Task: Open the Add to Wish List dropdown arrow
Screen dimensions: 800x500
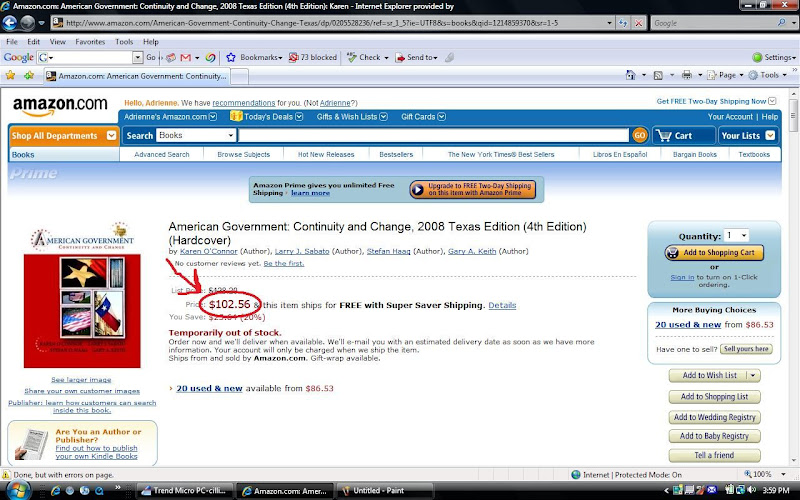Action: click(x=753, y=376)
